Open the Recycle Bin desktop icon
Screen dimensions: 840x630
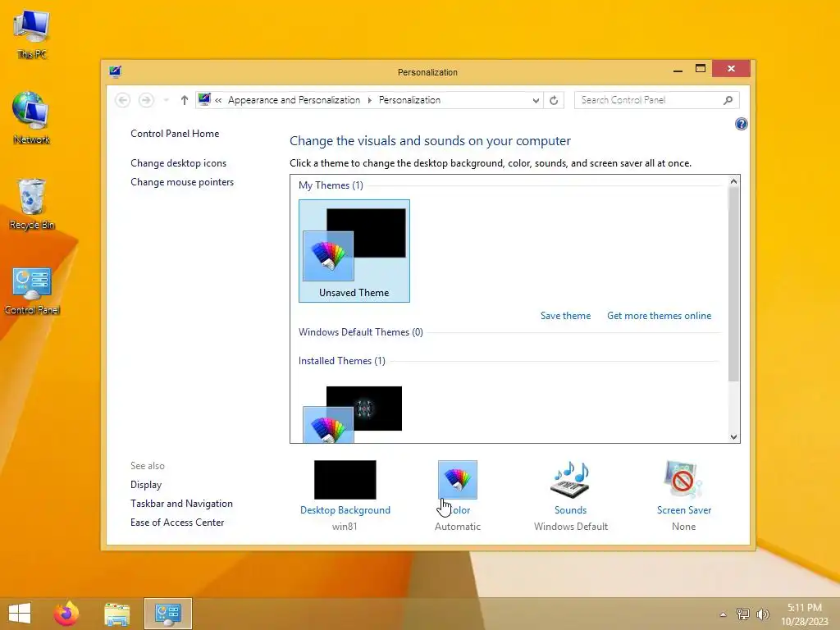pos(32,203)
